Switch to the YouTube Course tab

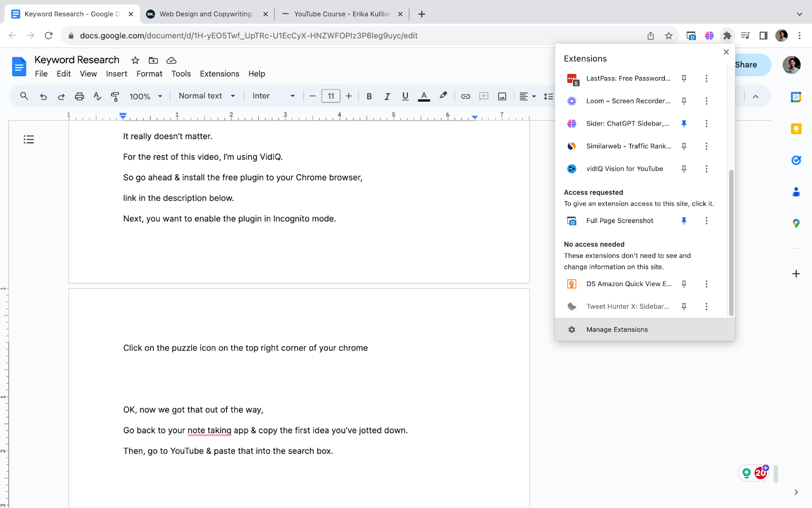point(341,14)
